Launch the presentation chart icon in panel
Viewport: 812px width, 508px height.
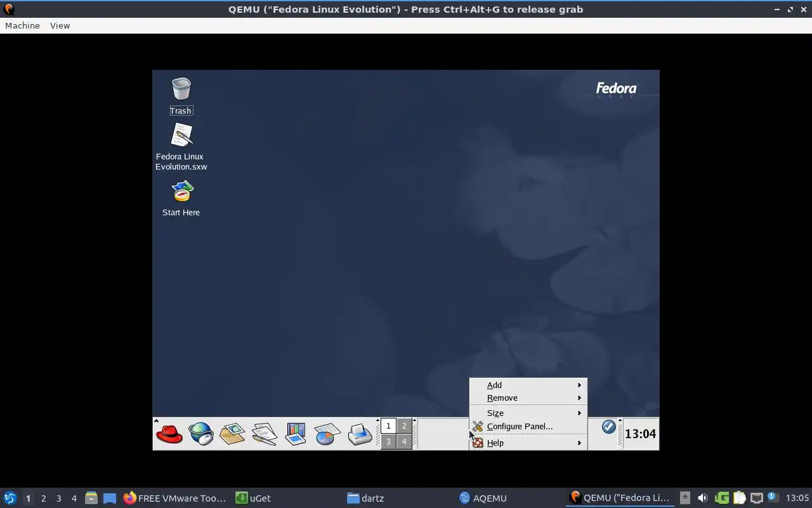click(x=296, y=434)
